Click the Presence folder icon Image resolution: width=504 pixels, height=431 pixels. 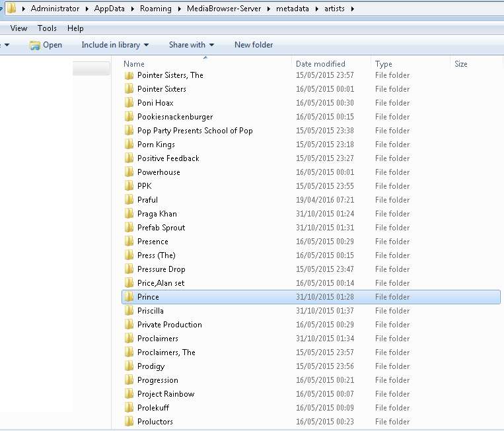129,241
